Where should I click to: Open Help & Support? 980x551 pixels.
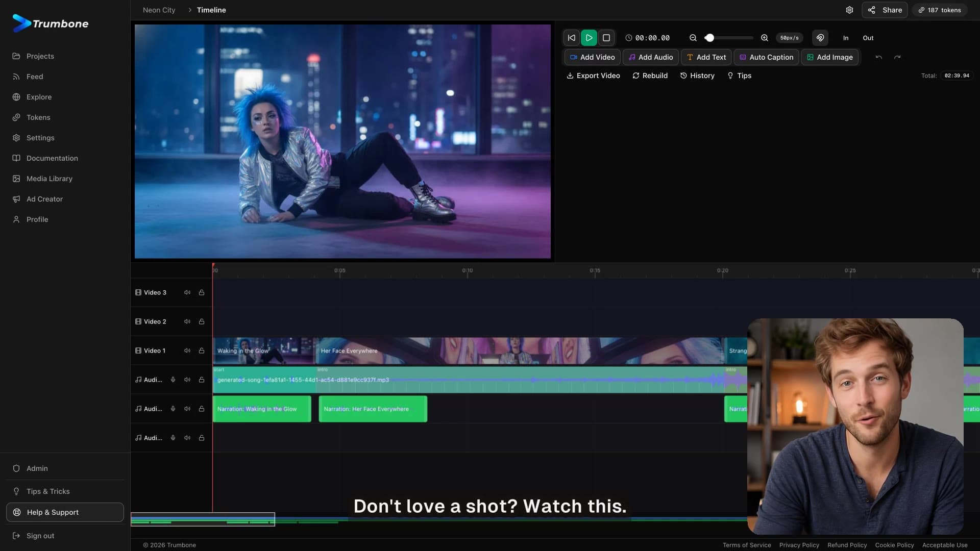65,512
